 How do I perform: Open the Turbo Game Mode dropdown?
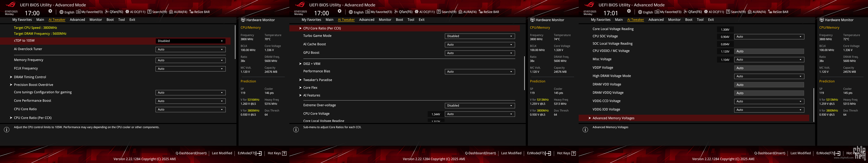pyautogui.click(x=480, y=36)
